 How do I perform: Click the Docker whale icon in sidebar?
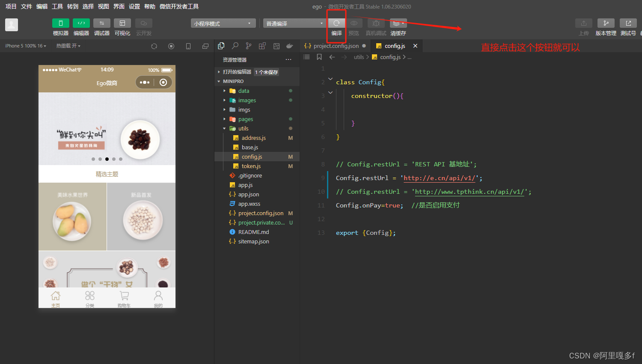(290, 46)
